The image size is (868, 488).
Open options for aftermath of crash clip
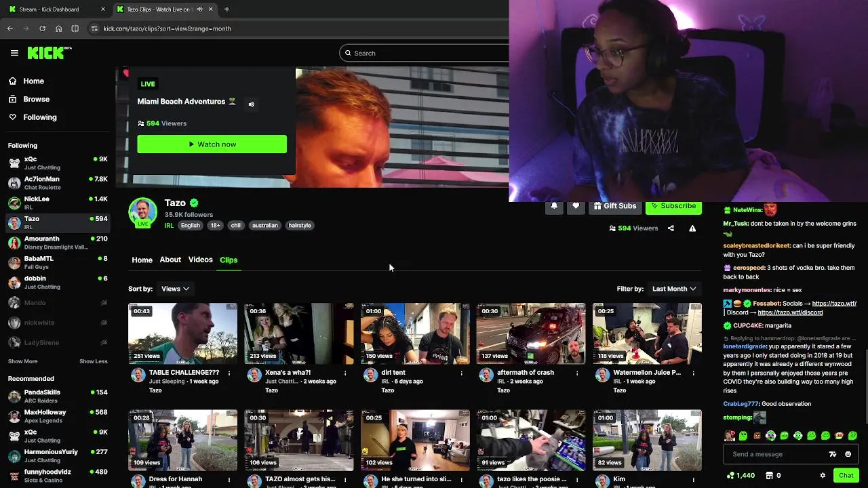click(x=577, y=373)
